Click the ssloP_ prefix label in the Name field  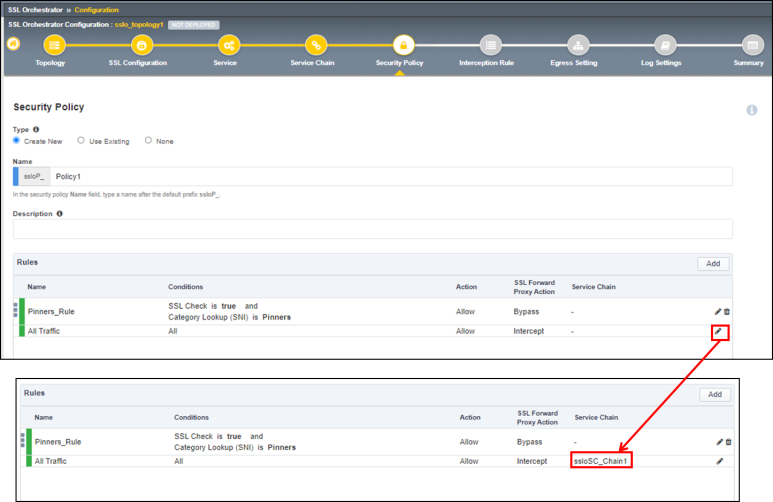pos(34,177)
